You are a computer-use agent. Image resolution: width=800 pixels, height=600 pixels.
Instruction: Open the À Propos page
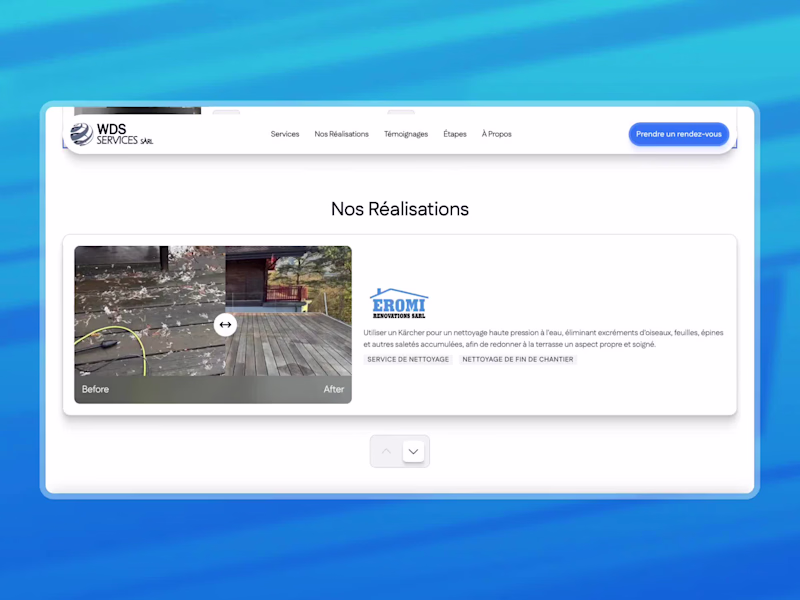pyautogui.click(x=497, y=133)
